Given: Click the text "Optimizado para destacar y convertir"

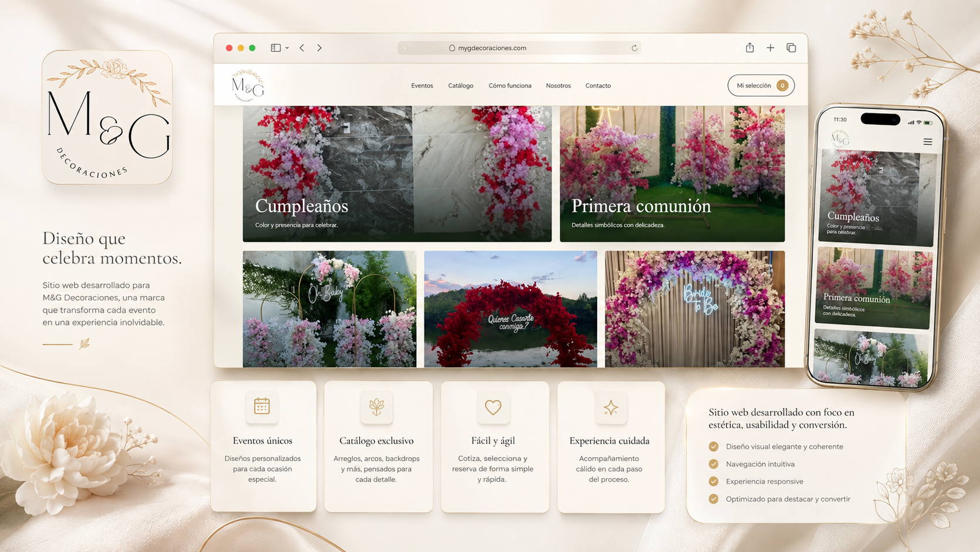Looking at the screenshot, I should click(x=788, y=499).
